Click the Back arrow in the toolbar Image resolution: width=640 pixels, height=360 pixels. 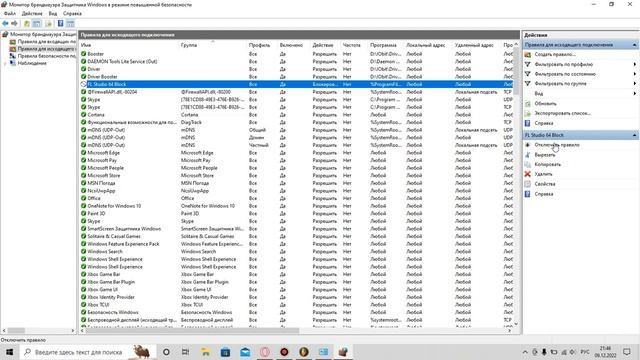pos(5,24)
